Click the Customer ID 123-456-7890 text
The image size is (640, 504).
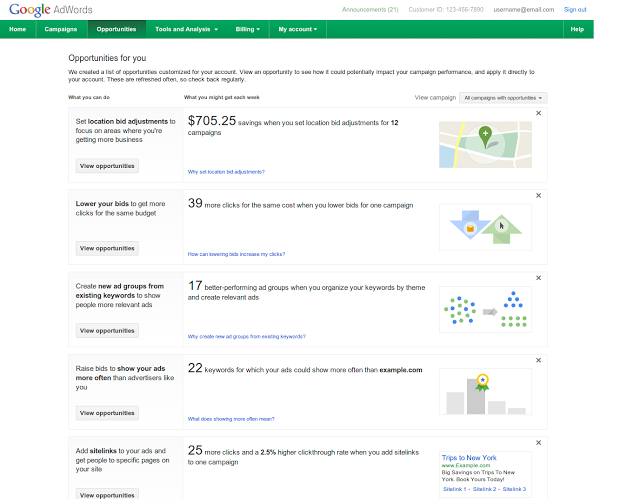446,9
